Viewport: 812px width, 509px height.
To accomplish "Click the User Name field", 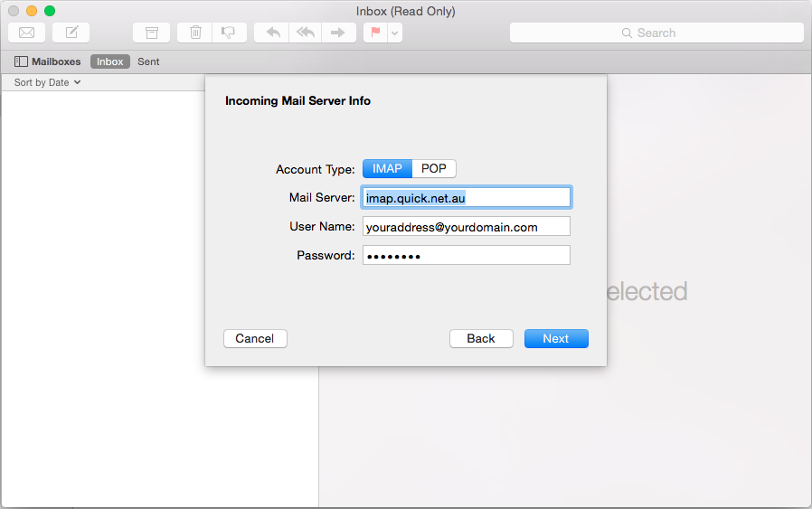I will [467, 226].
